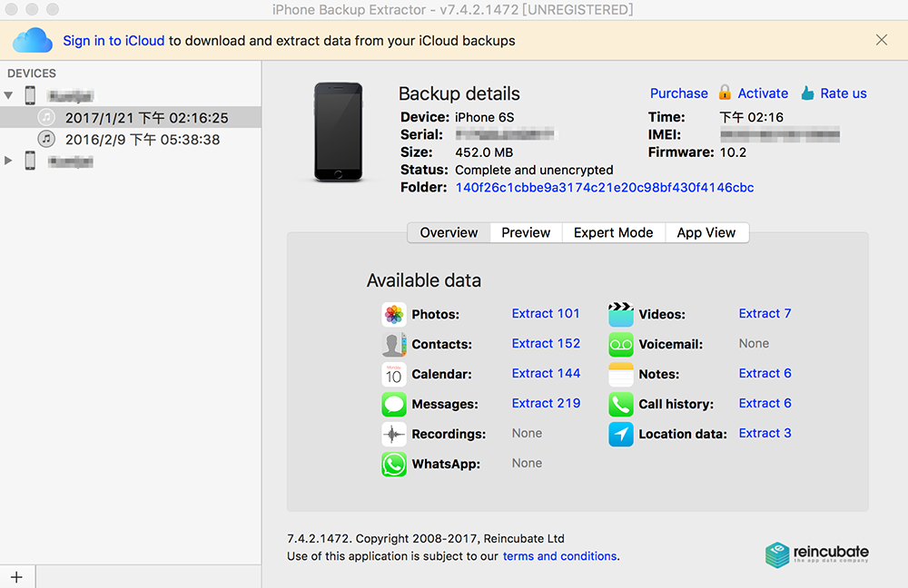Click the blurred first device name

[71, 95]
